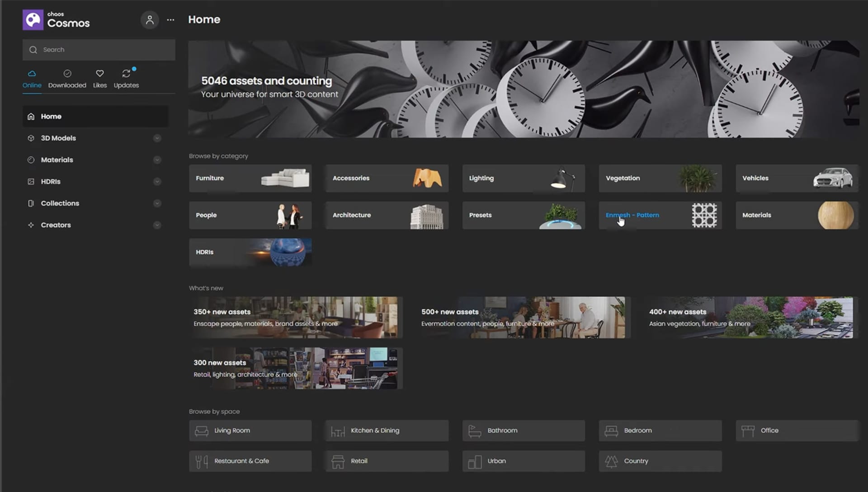Viewport: 868px width, 492px height.
Task: Open the user account profile icon
Action: pyautogui.click(x=150, y=20)
